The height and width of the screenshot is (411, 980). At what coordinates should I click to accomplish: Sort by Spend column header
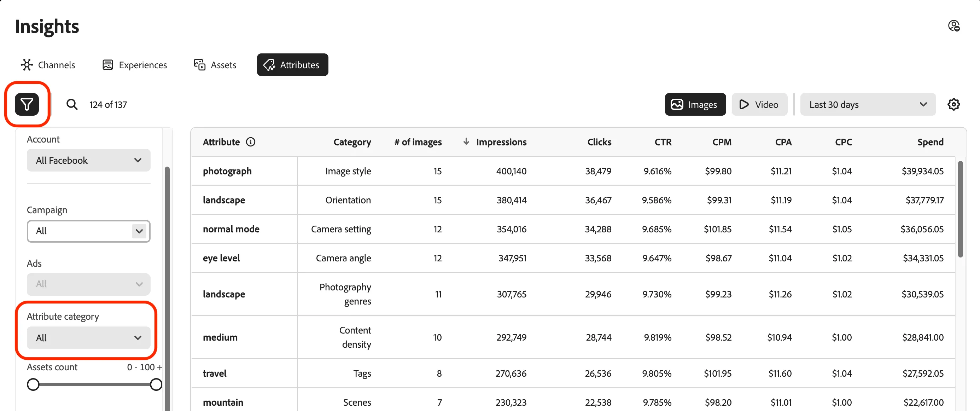tap(930, 142)
